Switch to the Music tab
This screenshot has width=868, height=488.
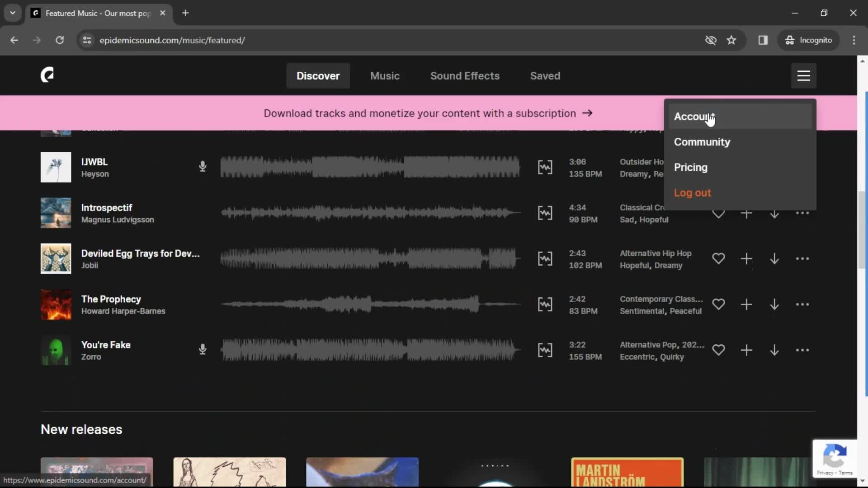pos(385,76)
